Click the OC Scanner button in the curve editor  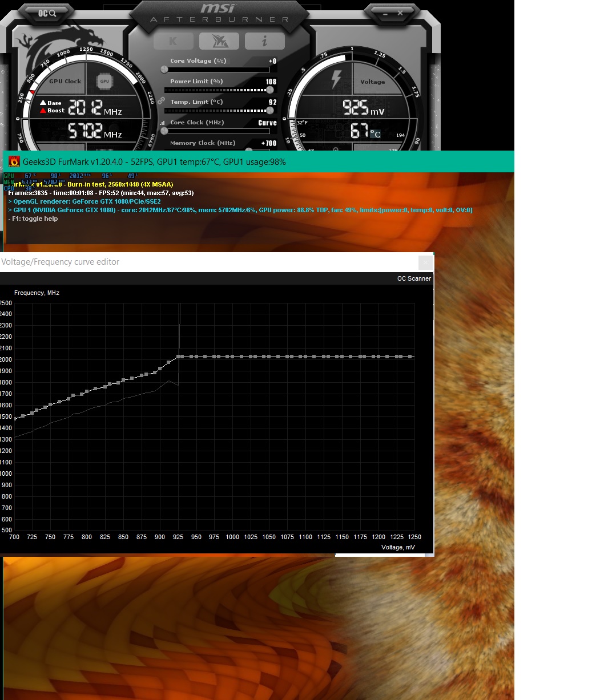coord(414,278)
